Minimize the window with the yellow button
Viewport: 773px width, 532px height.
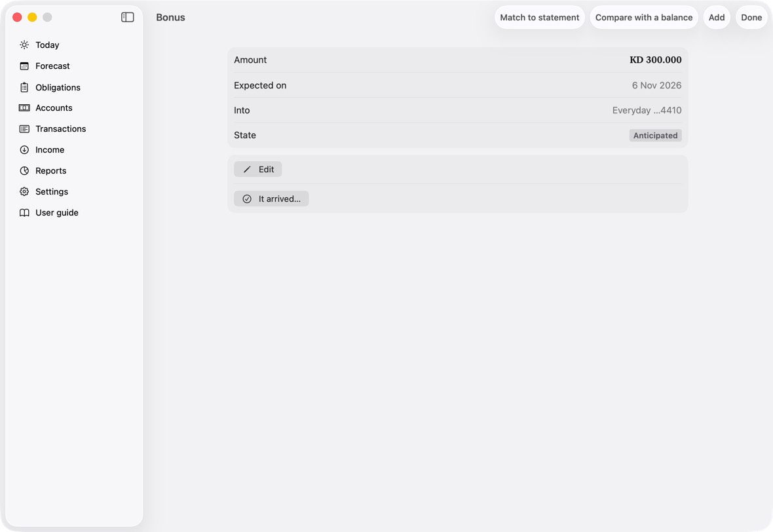(x=32, y=17)
